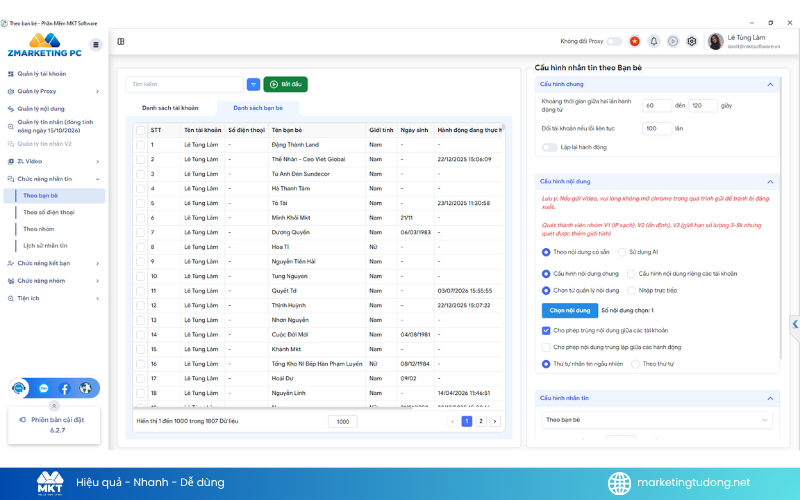Select the Sử dụng AI radio option
This screenshot has height=500, width=800.
pos(622,252)
